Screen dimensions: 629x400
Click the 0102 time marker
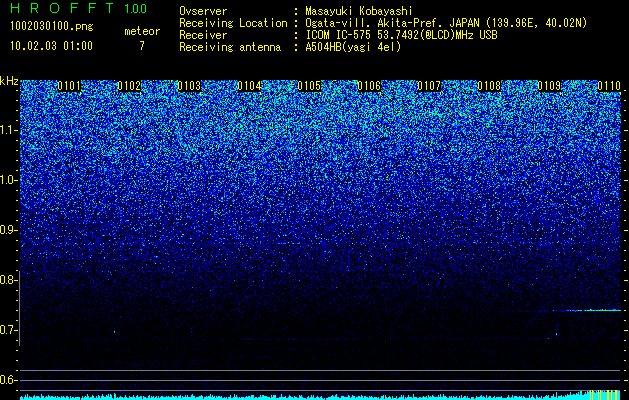(x=129, y=86)
